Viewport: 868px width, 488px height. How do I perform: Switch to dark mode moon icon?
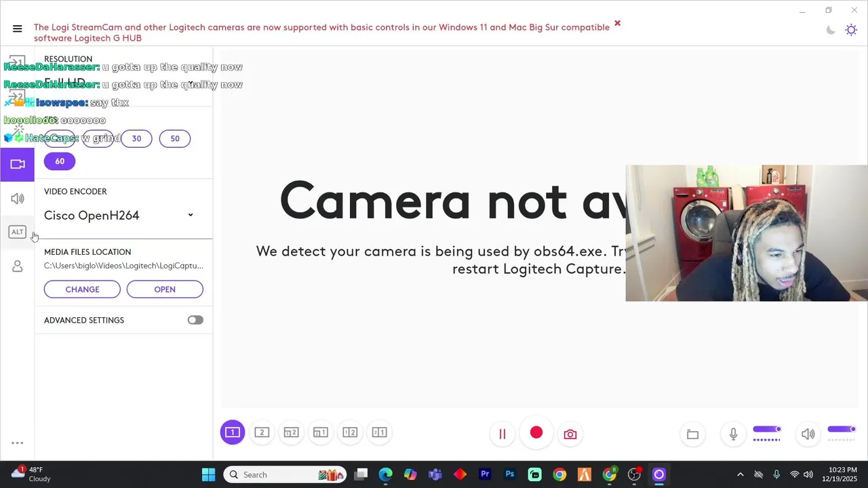(x=831, y=30)
